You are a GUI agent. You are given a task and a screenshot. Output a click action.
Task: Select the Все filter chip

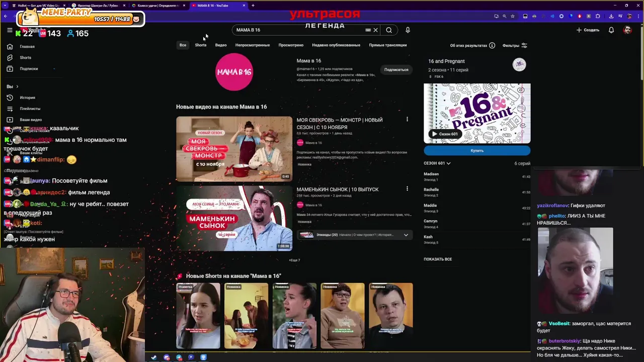pyautogui.click(x=183, y=45)
